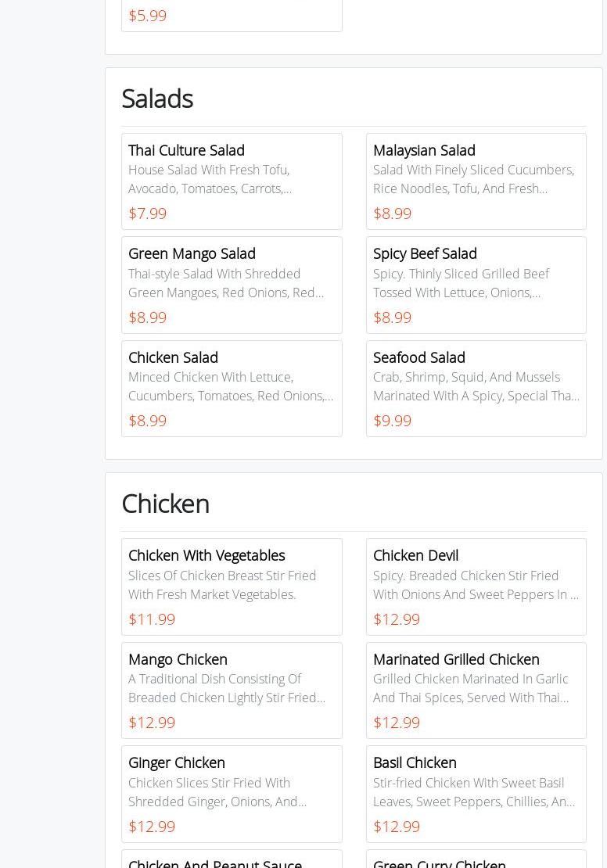Screen dimensions: 607x868
Task: Select the Malaysian Salad menu item
Action: [476, 181]
